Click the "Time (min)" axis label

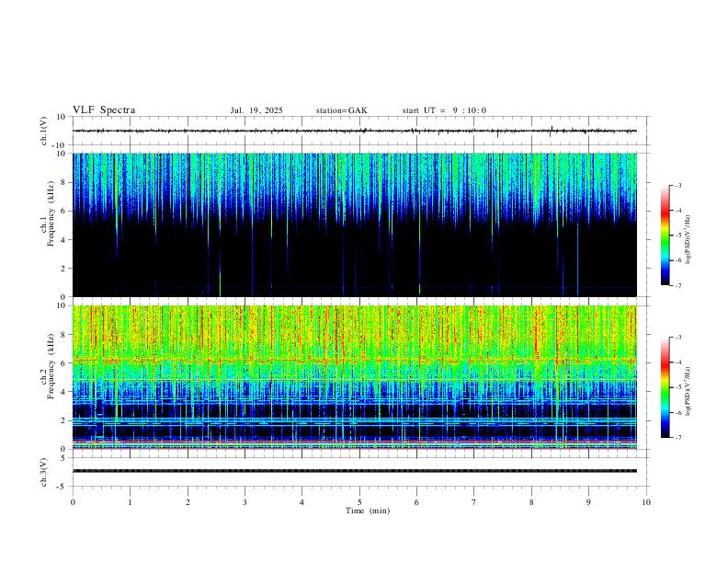pos(368,511)
